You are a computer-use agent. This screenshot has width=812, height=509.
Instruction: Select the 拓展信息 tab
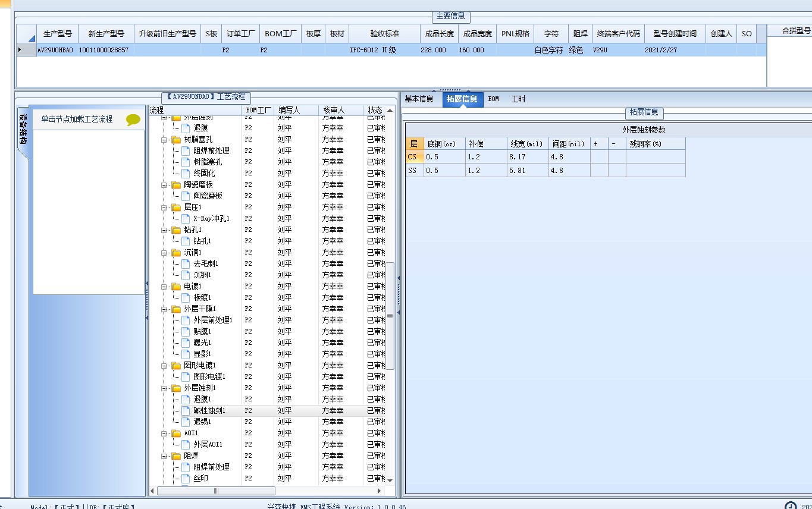(462, 99)
